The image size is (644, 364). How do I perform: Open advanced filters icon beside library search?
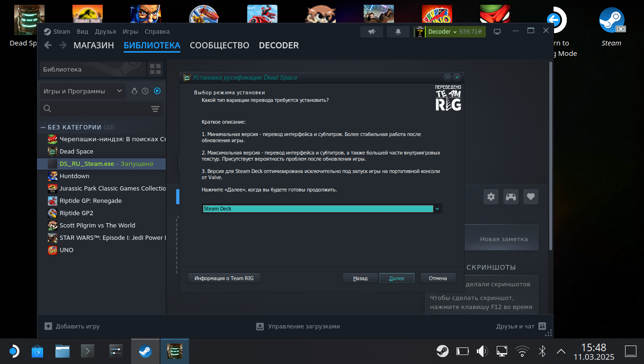tap(155, 109)
